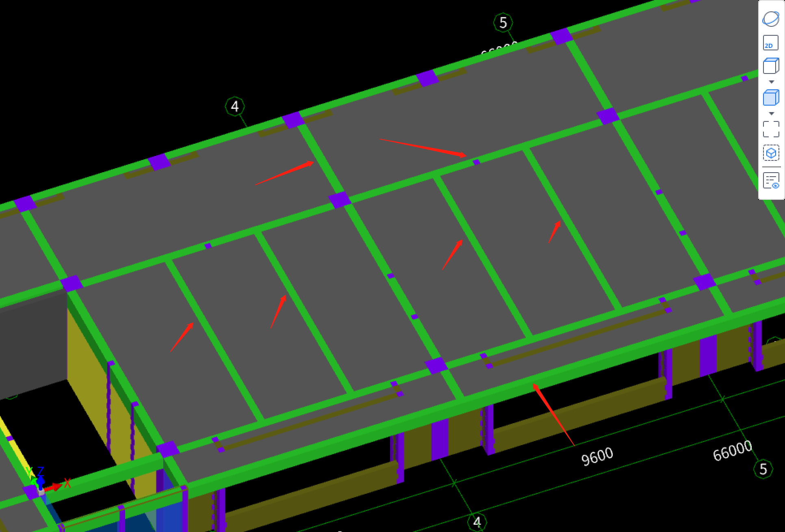Screen dimensions: 785x532
Task: Activate the dynamic orbit view tool
Action: click(x=771, y=19)
